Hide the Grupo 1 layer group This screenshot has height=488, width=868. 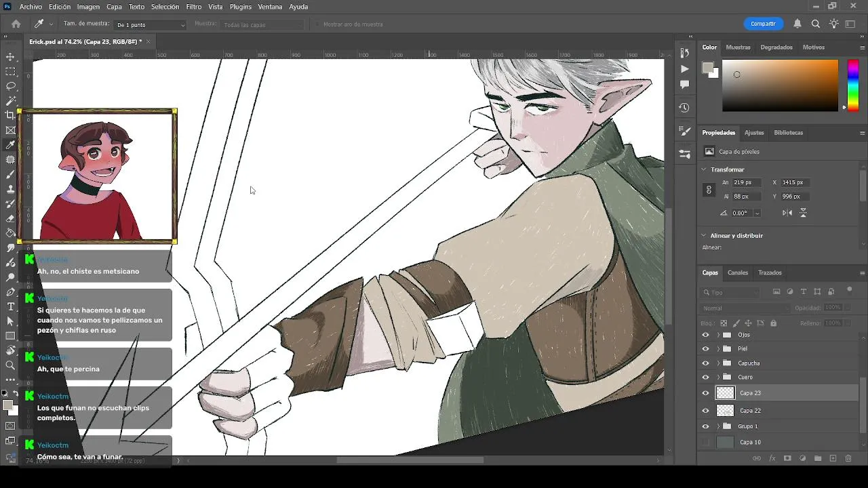pos(706,426)
